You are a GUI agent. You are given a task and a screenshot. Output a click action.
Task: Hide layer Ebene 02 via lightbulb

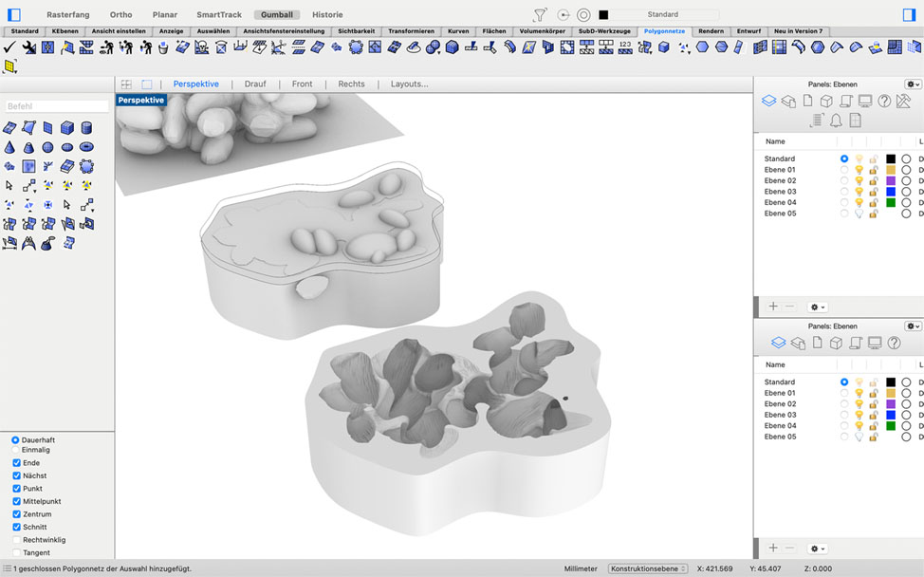pyautogui.click(x=859, y=180)
